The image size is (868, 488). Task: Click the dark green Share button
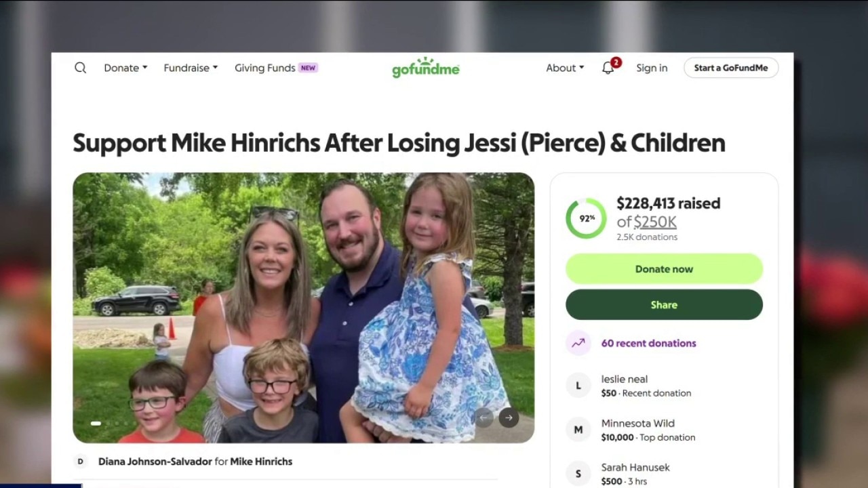pyautogui.click(x=664, y=305)
